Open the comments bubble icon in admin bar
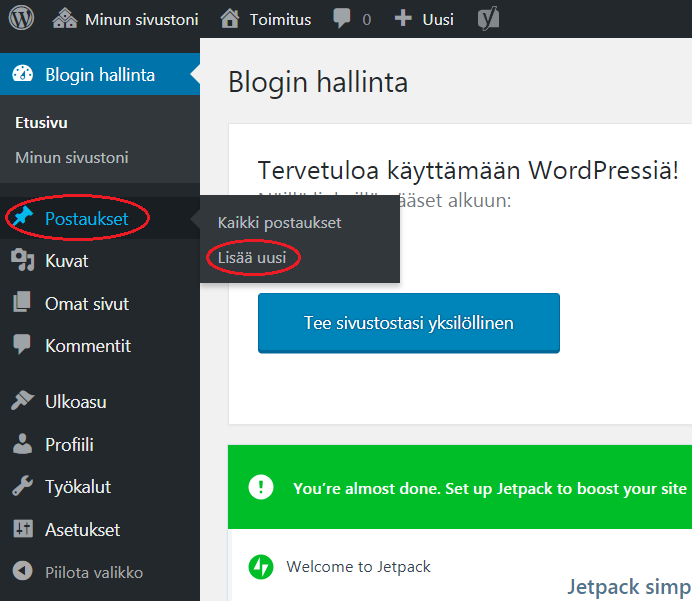 coord(342,19)
